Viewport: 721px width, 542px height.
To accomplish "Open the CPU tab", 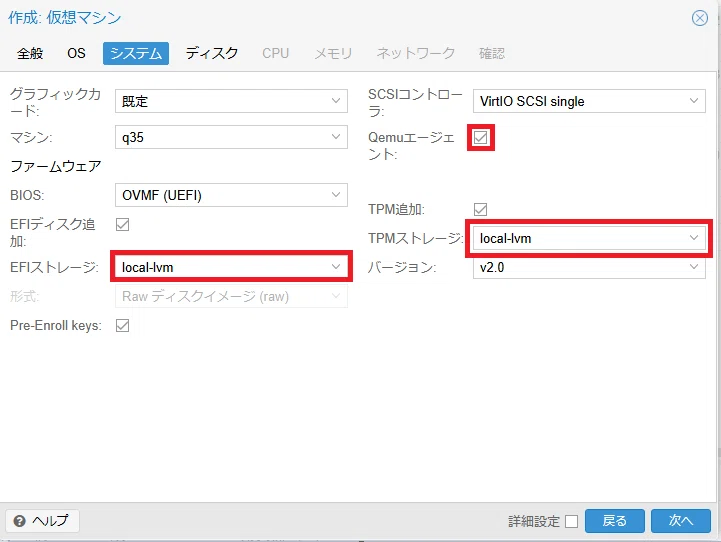I will pos(275,53).
